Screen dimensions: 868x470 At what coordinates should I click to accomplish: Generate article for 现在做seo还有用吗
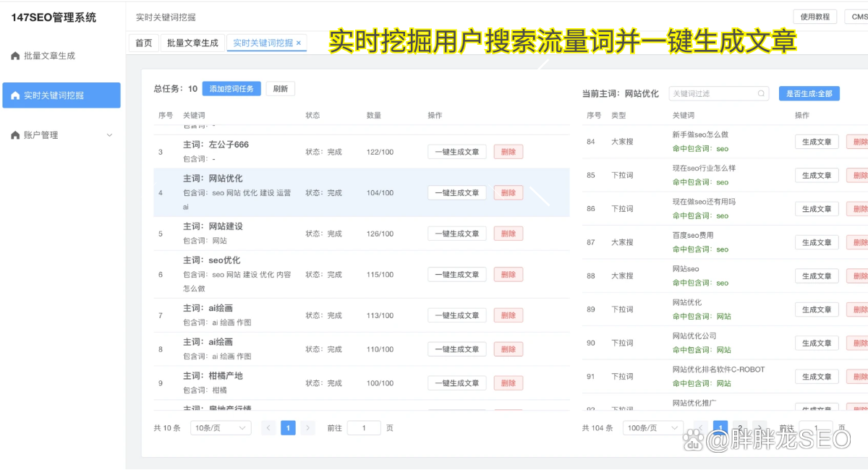[817, 209]
